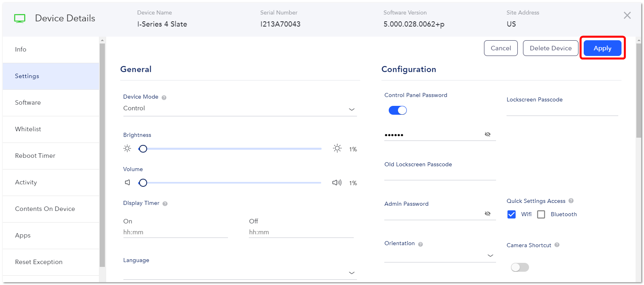This screenshot has height=285, width=644.
Task: Check the Bluetooth quick settings checkbox
Action: [541, 214]
